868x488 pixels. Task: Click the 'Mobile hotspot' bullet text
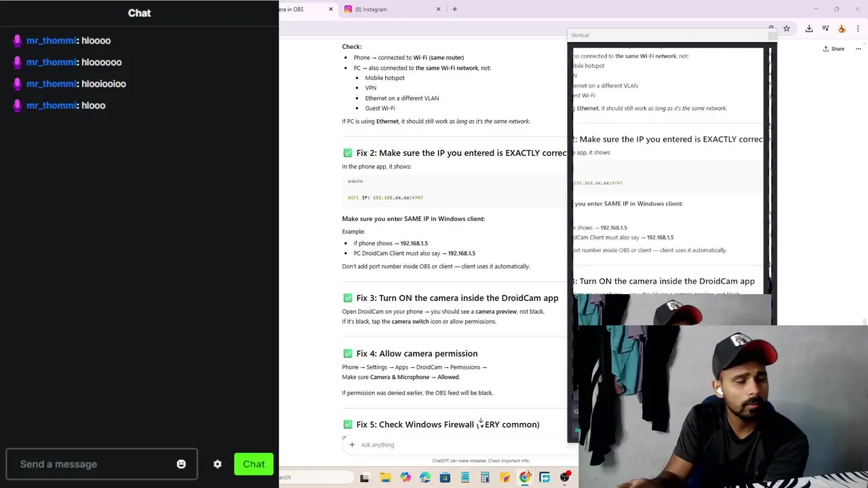pos(384,78)
